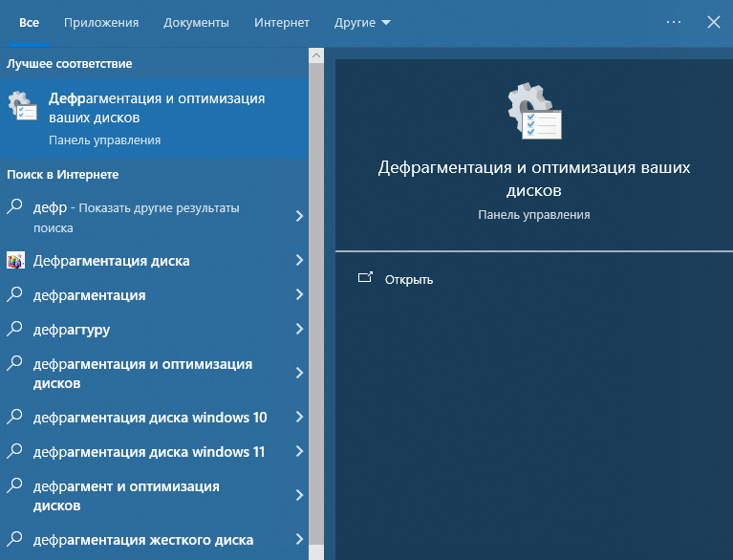Image resolution: width=733 pixels, height=560 pixels.
Task: Click search icon next to дефр result
Action: coord(14,206)
